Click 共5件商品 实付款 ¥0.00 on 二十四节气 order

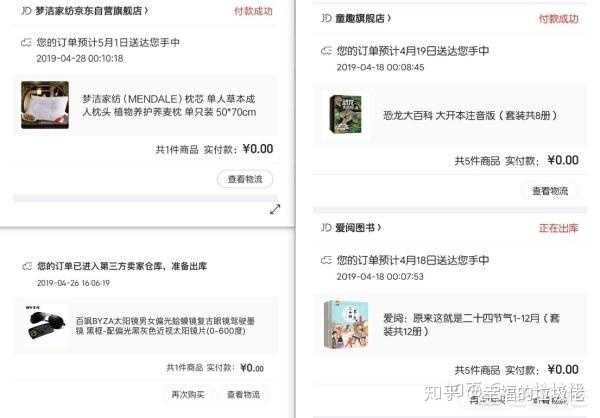point(517,370)
